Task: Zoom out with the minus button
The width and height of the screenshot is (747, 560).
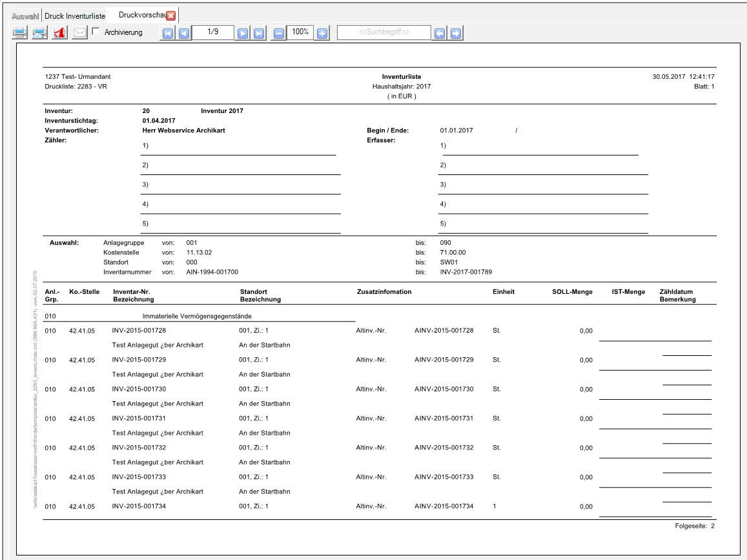Action: [278, 33]
